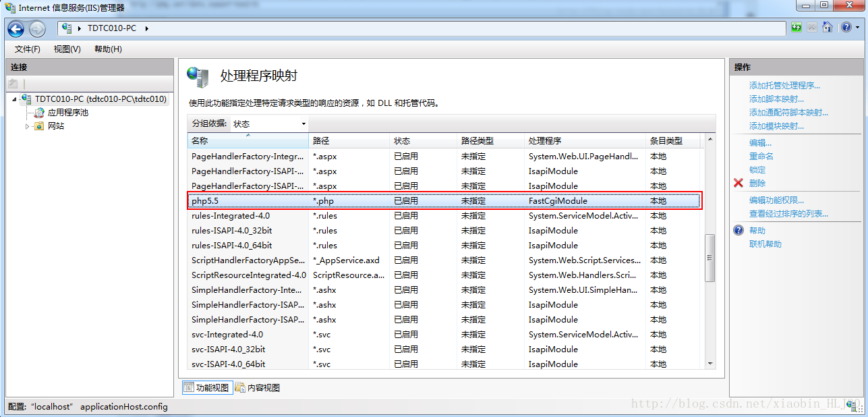Click 添加模块映射... link

tap(776, 126)
